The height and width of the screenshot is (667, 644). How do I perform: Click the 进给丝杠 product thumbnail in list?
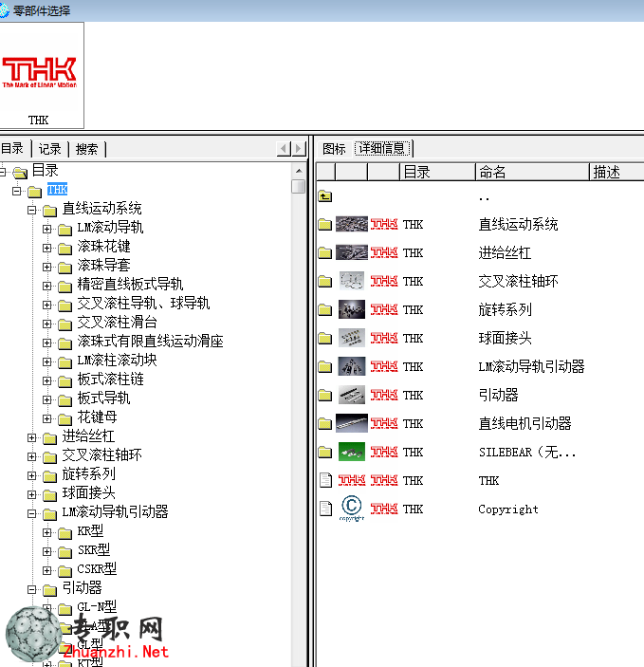pyautogui.click(x=351, y=252)
